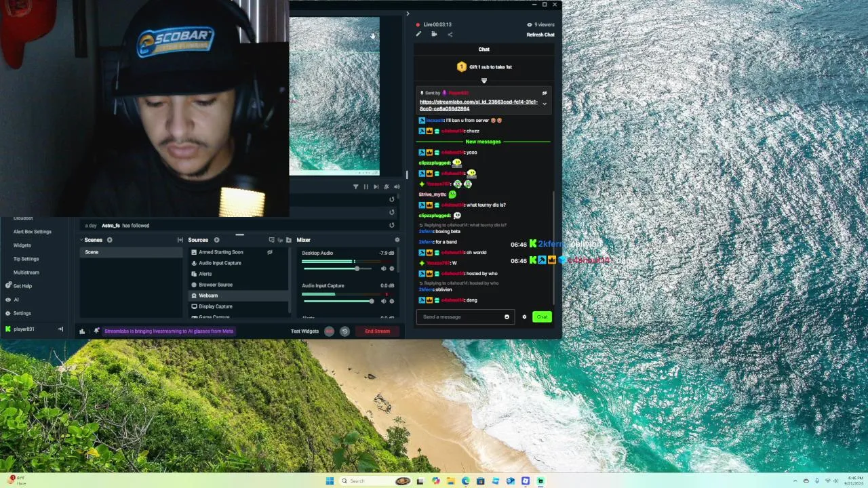Select the Display Capture source

click(x=239, y=306)
